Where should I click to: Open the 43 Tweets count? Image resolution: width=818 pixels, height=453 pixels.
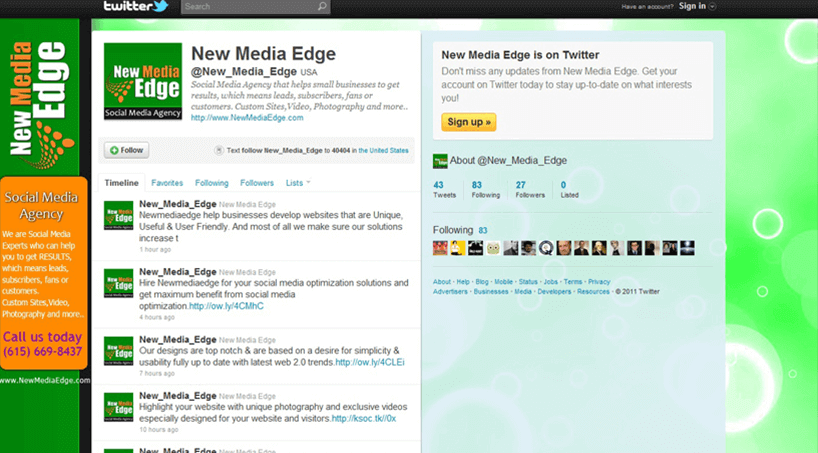444,189
